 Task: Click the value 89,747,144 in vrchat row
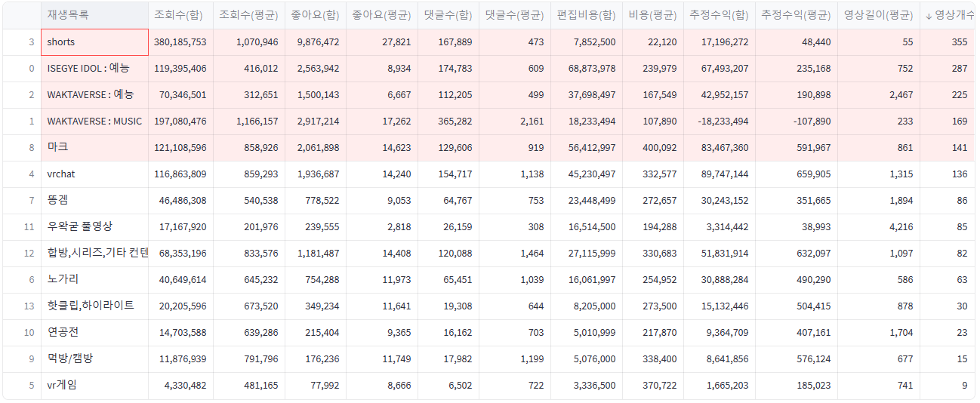[x=719, y=174]
